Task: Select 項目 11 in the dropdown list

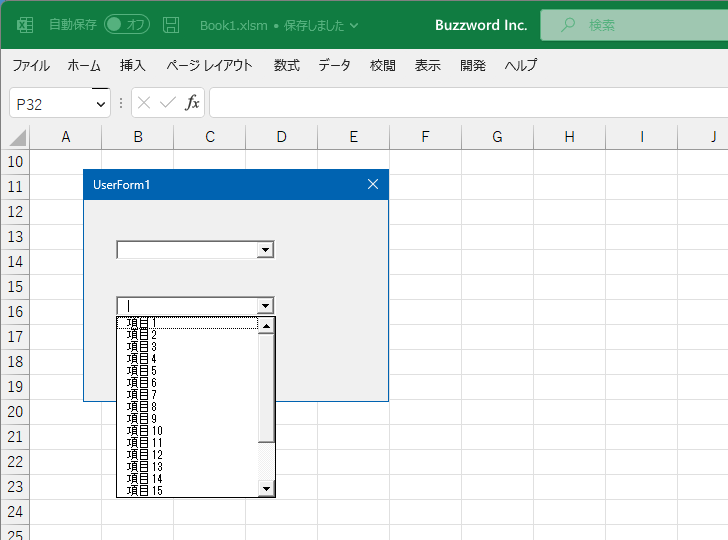Action: coord(188,443)
